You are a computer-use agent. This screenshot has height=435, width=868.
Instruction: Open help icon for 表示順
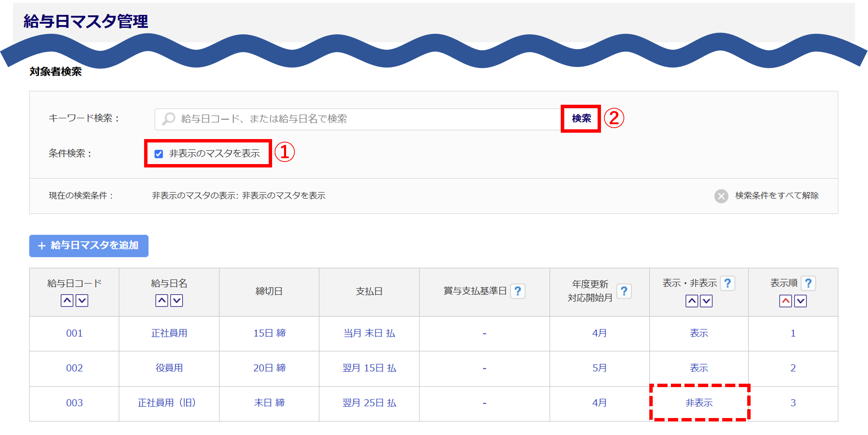808,283
